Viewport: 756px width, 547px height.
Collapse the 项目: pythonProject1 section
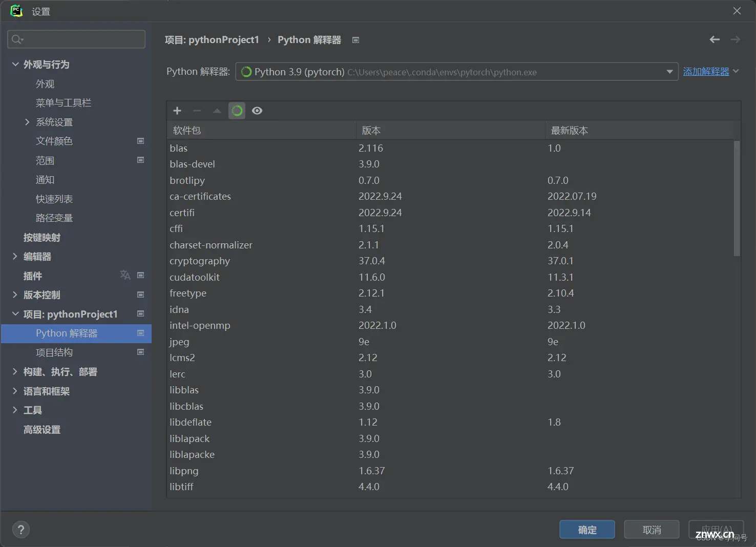click(x=15, y=314)
